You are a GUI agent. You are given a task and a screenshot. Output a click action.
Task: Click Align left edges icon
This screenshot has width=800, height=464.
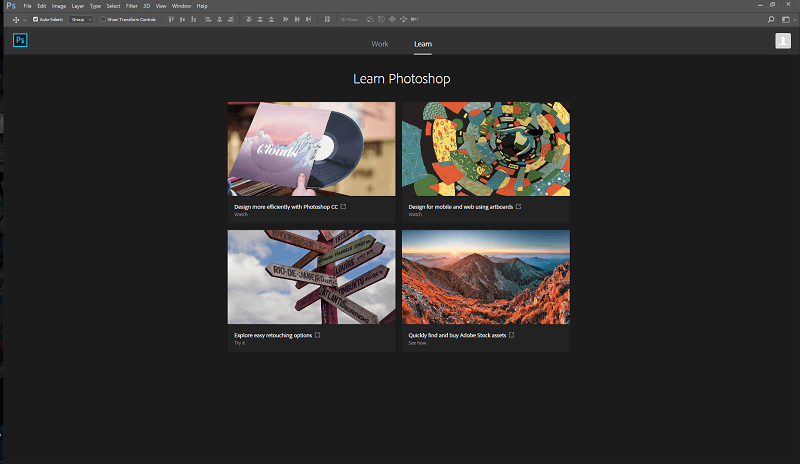[x=208, y=19]
